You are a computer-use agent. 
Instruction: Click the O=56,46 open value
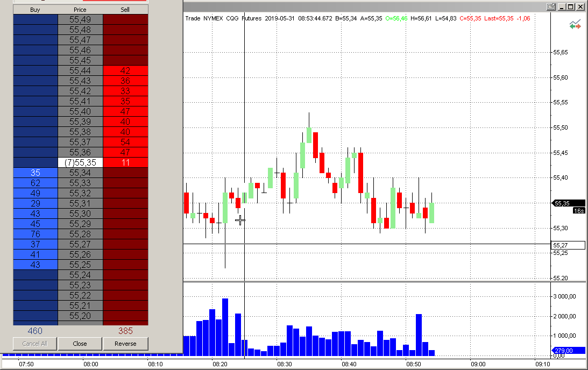(396, 18)
